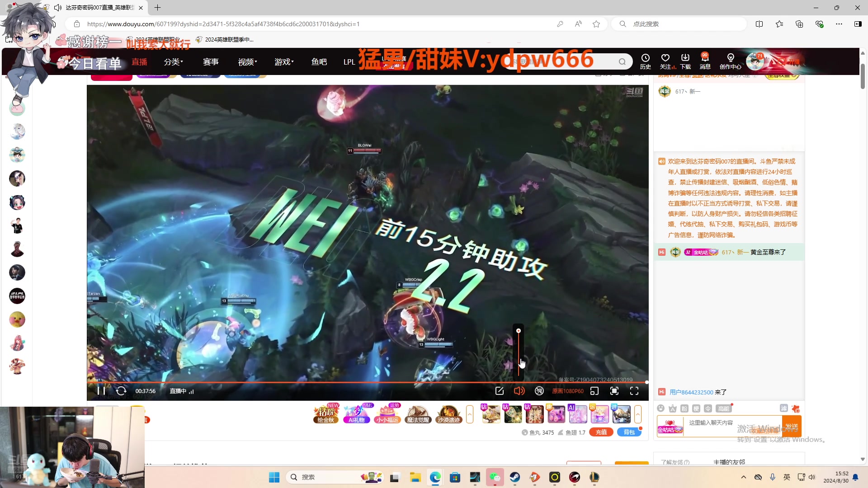
Task: Focus the 这里输入聊天内容 chat input
Action: coord(732,426)
